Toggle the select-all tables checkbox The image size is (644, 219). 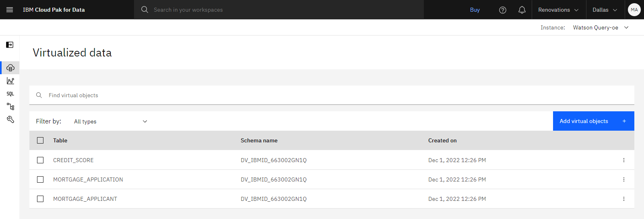pyautogui.click(x=40, y=140)
